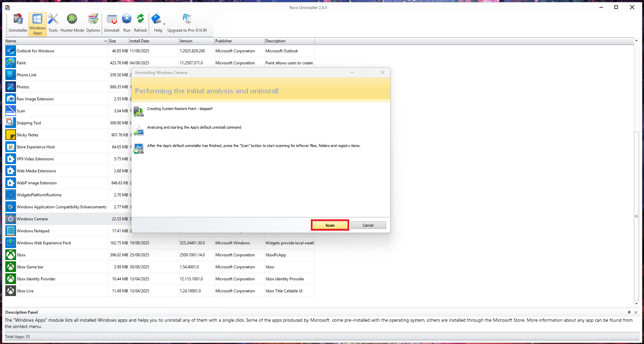Open Options in the toolbar
644x344 pixels.
(x=93, y=23)
